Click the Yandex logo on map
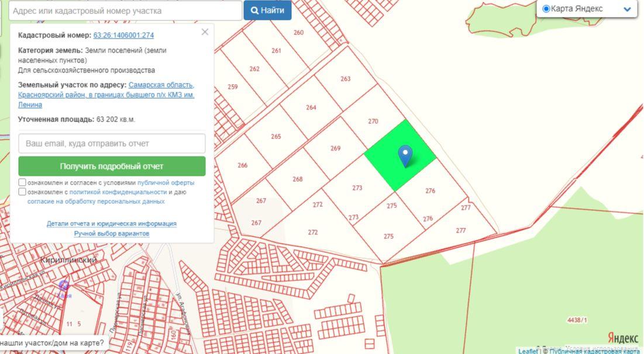 pyautogui.click(x=622, y=338)
